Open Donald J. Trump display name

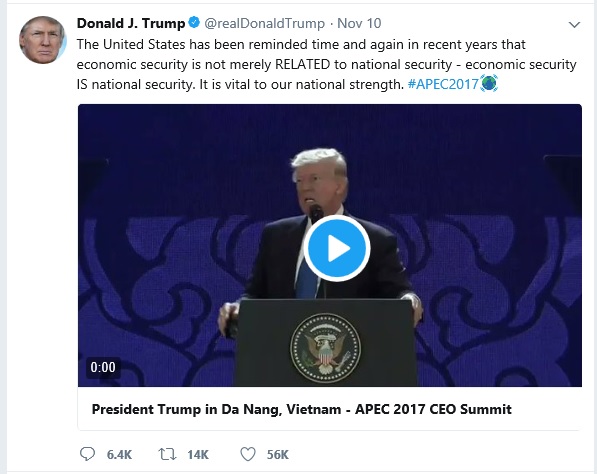pos(131,23)
